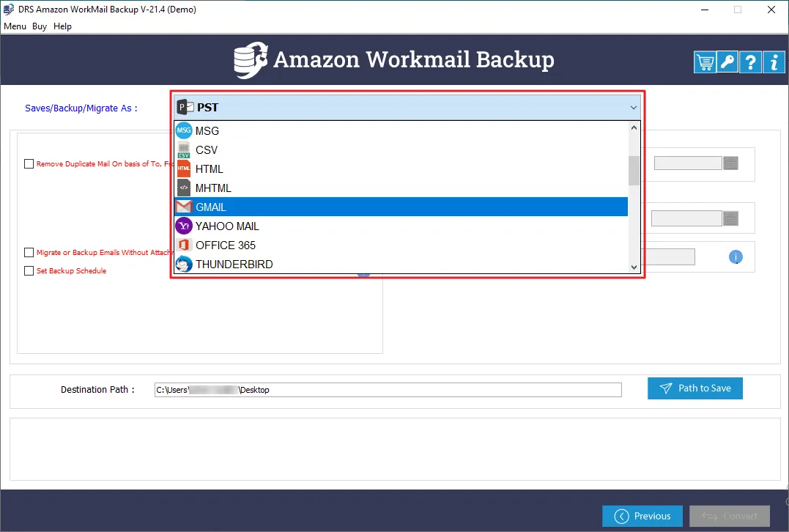The image size is (789, 532).
Task: Open the lower date calendar icon
Action: 730,218
